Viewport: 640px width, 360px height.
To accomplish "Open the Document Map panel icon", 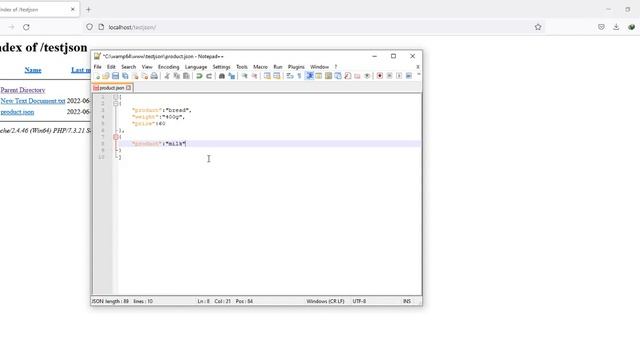I will (328, 76).
